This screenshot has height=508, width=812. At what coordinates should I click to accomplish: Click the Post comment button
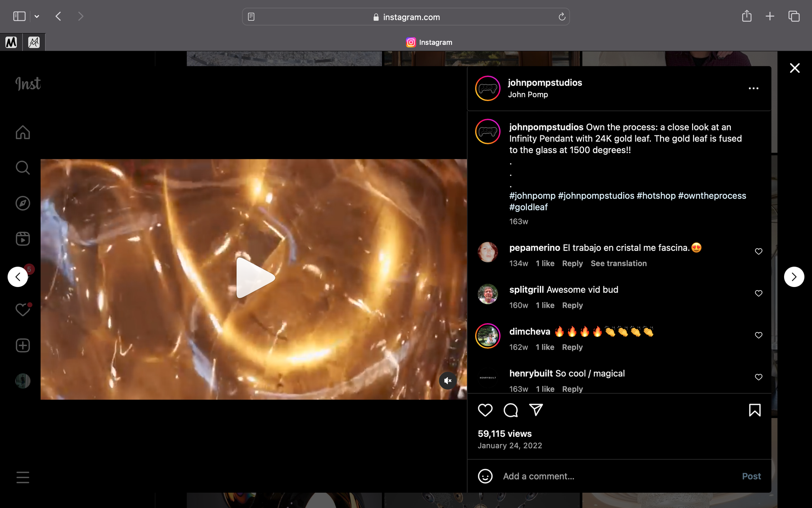[751, 476]
